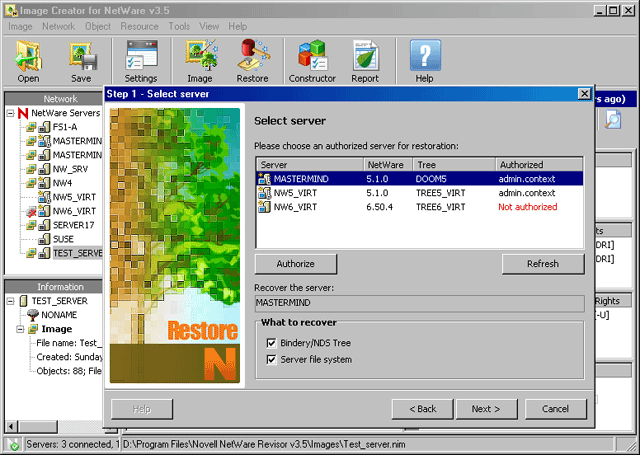
Task: Open the Tools menu
Action: 179,26
